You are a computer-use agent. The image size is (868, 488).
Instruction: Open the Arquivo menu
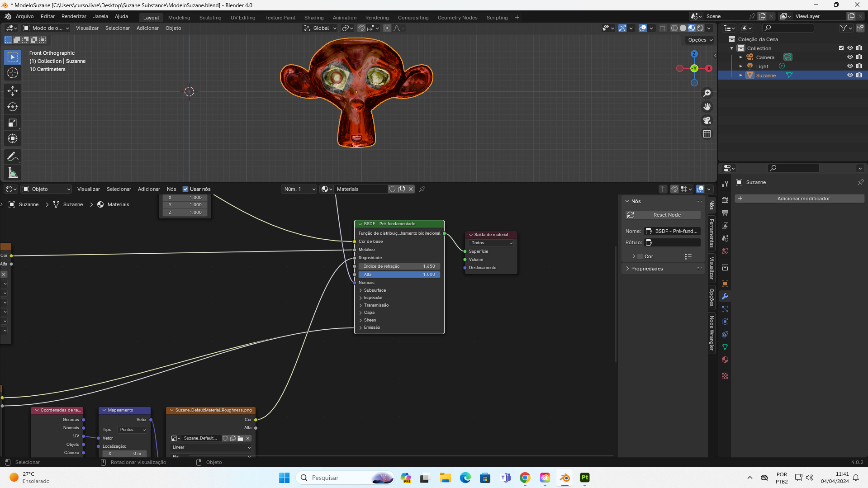pyautogui.click(x=24, y=16)
